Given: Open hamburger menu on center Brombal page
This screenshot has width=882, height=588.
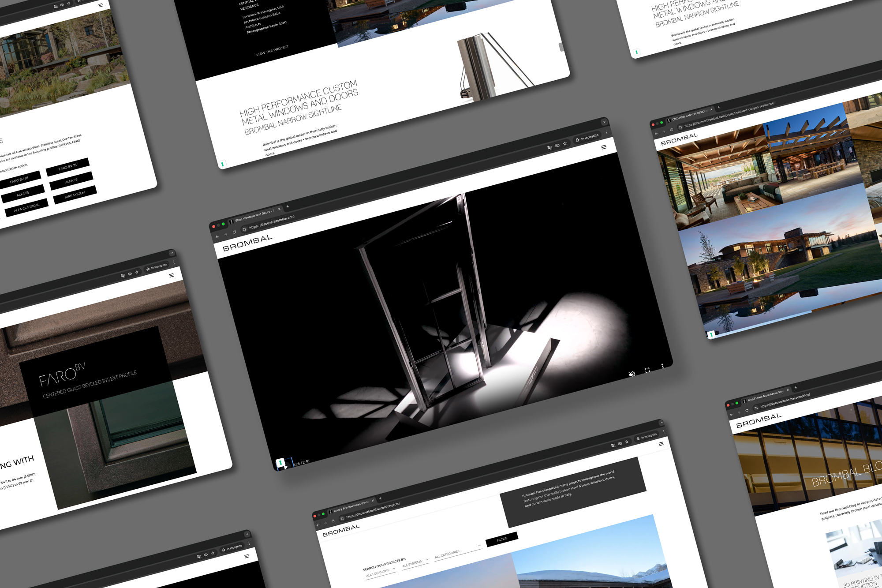Looking at the screenshot, I should pos(604,147).
